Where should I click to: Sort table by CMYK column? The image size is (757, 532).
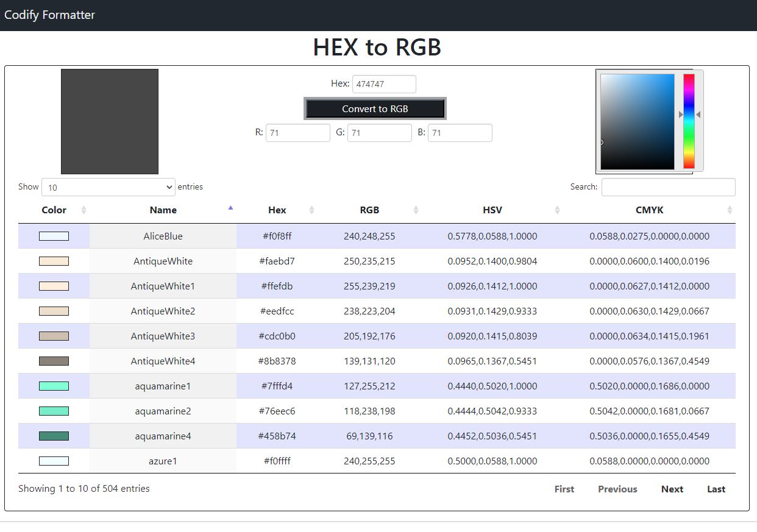pos(650,210)
